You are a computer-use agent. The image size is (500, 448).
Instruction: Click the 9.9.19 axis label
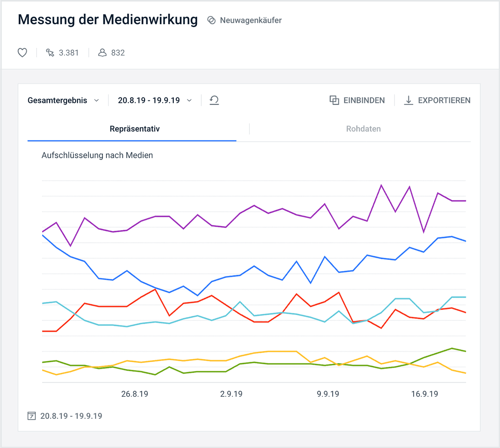[x=328, y=393]
